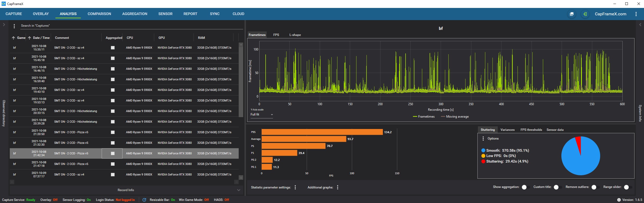Image resolution: width=644 pixels, height=203 pixels.
Task: Check Aggregated box for the 15:45:18 capture
Action: 113,58
